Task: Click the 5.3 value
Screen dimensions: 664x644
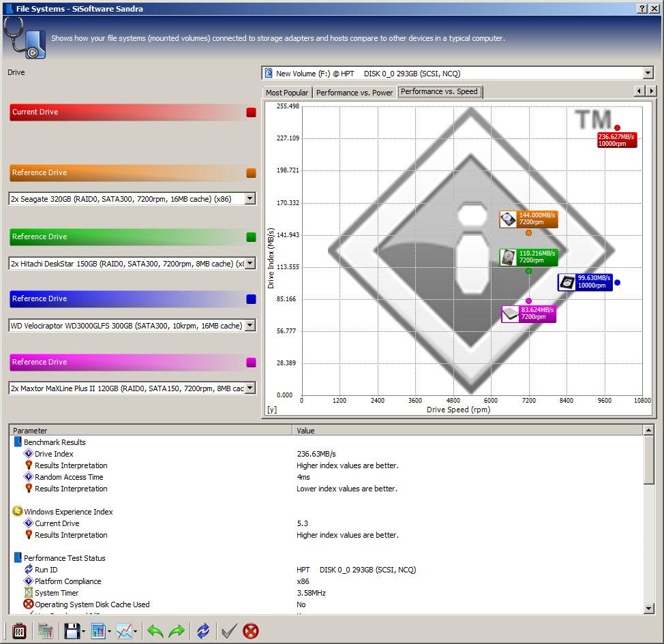Action: [x=303, y=523]
